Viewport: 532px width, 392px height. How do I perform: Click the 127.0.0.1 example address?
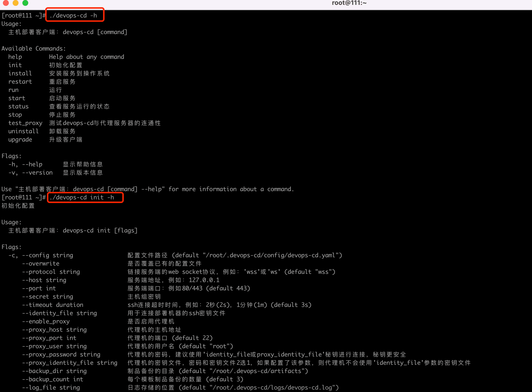[x=204, y=280]
